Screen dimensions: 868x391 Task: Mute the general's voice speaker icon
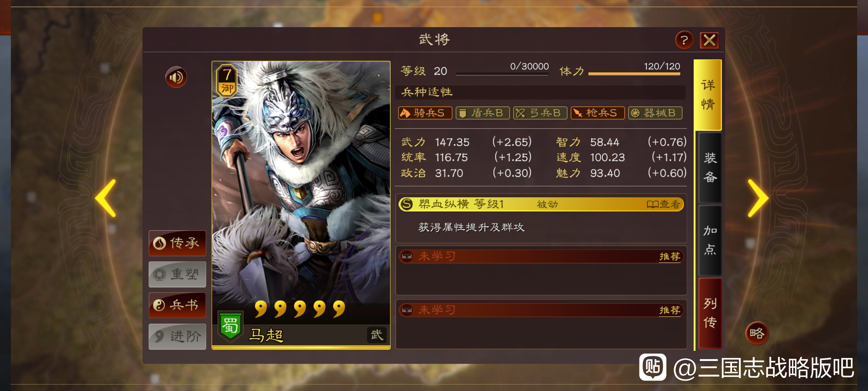176,77
